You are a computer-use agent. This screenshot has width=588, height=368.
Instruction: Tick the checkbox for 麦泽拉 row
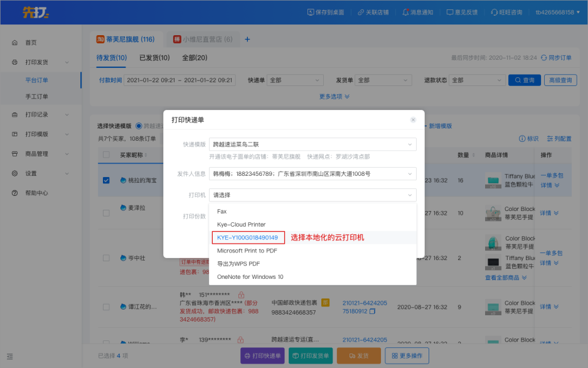[x=106, y=208]
